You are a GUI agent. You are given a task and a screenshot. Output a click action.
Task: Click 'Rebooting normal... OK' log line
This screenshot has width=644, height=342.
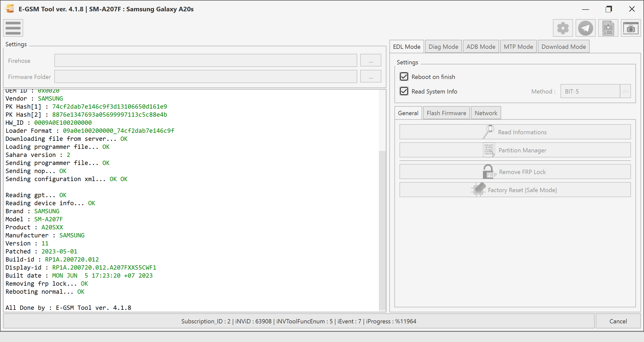(45, 292)
